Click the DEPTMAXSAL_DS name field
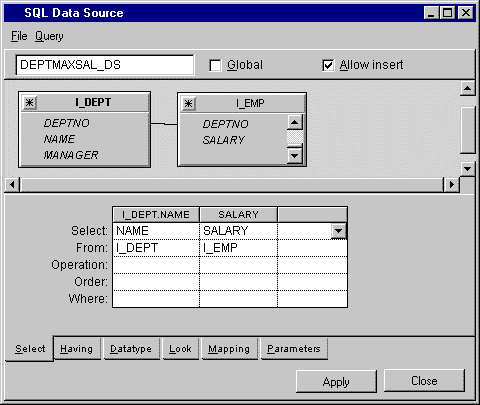 105,65
